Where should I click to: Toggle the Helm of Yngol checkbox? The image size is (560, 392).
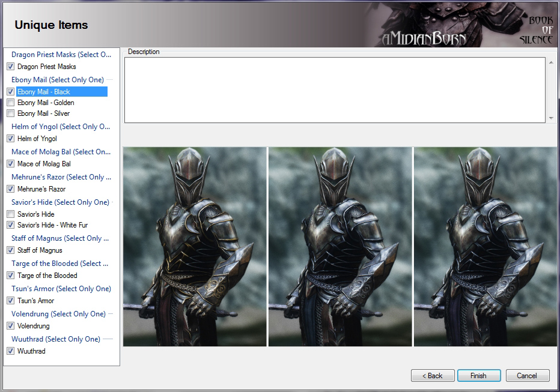(11, 139)
